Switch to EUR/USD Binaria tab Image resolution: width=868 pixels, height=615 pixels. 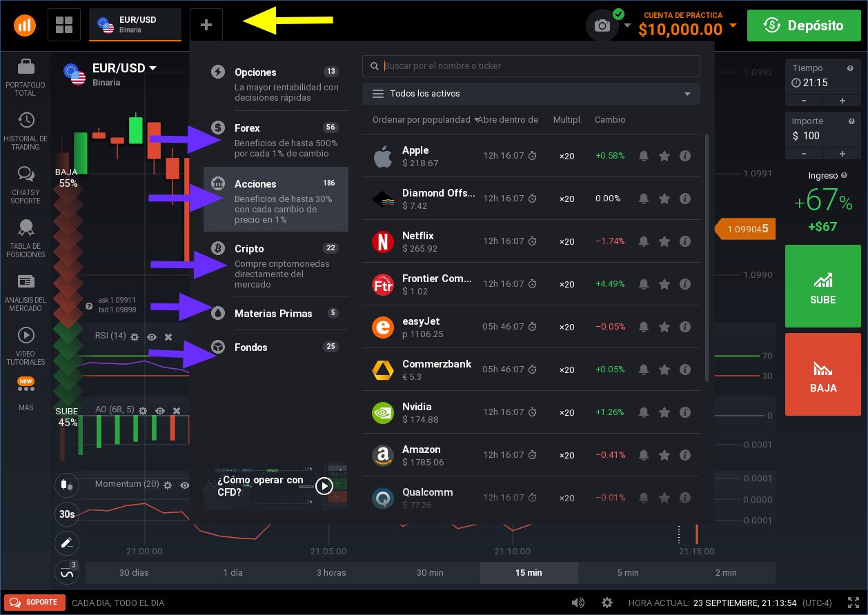point(135,25)
